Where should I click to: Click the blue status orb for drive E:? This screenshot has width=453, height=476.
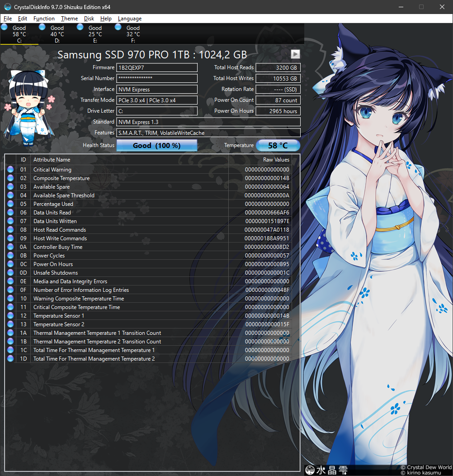(80, 27)
